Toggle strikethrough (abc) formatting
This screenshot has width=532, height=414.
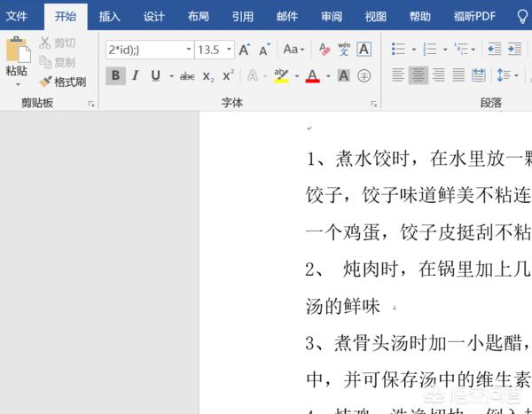click(187, 76)
